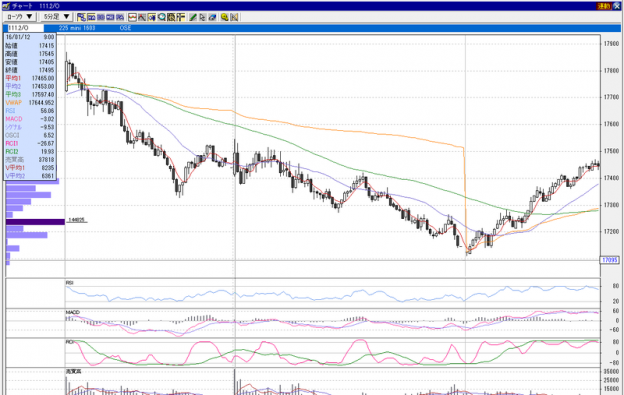Click the last toolbar icon after the key
Screen dimensions: 624x395
click(234, 17)
